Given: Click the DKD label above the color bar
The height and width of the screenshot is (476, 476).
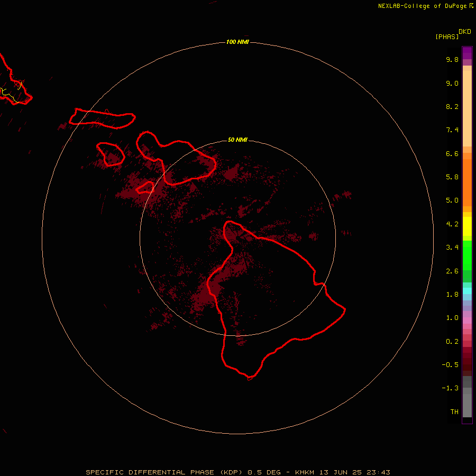Looking at the screenshot, I should (464, 32).
